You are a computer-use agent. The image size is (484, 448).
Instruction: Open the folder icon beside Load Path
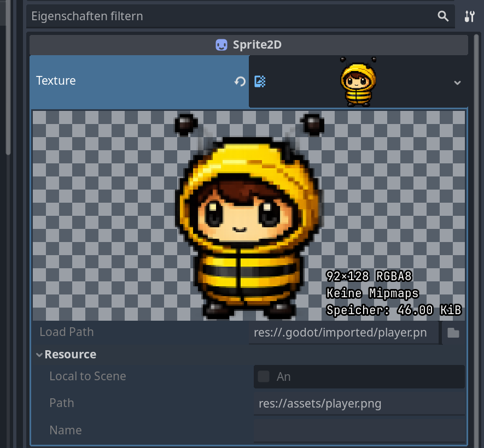453,333
